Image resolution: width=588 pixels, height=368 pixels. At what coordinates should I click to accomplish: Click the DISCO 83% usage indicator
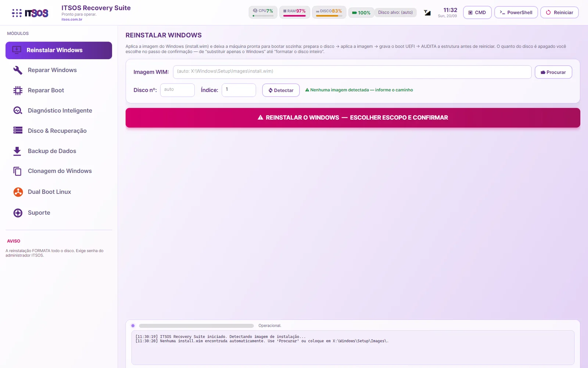tap(329, 12)
